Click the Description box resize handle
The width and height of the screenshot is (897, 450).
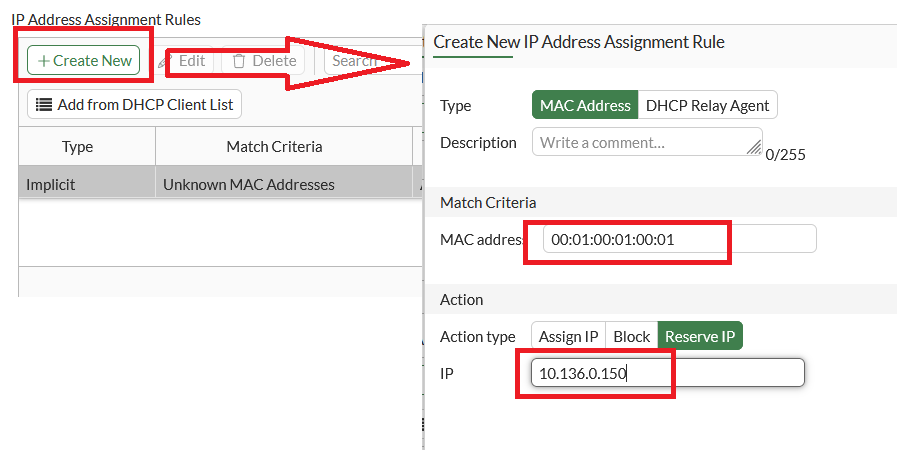pyautogui.click(x=754, y=147)
